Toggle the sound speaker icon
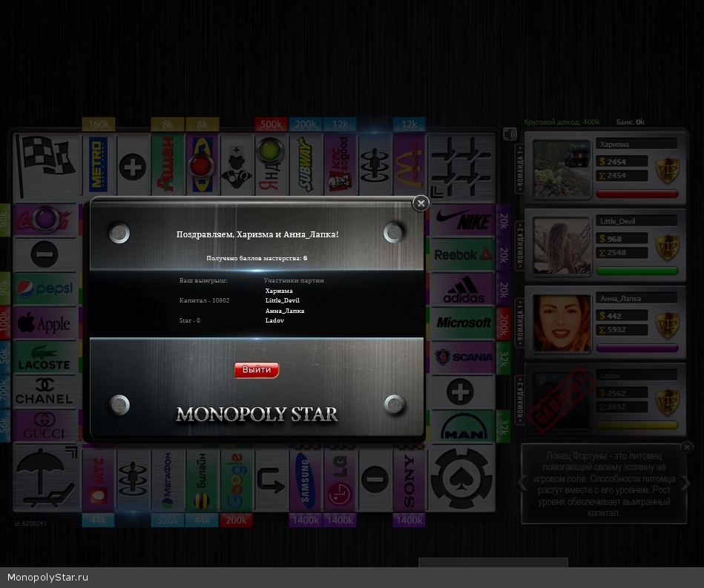 510,134
